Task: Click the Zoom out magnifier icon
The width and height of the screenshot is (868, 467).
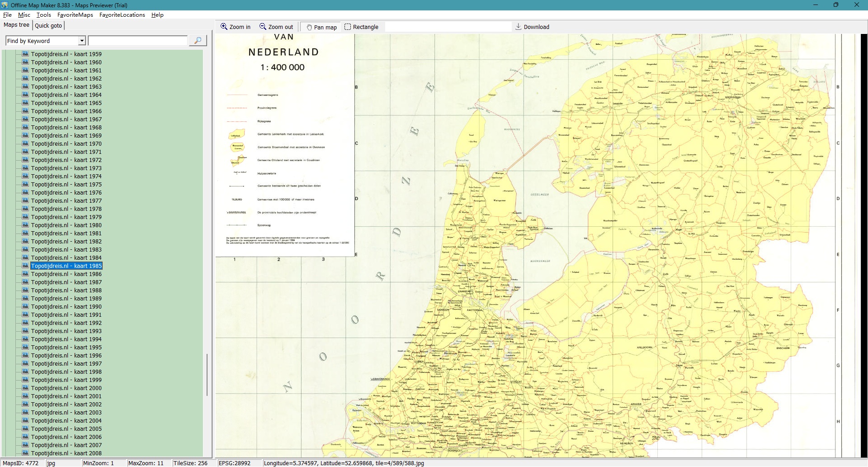Action: [x=263, y=27]
